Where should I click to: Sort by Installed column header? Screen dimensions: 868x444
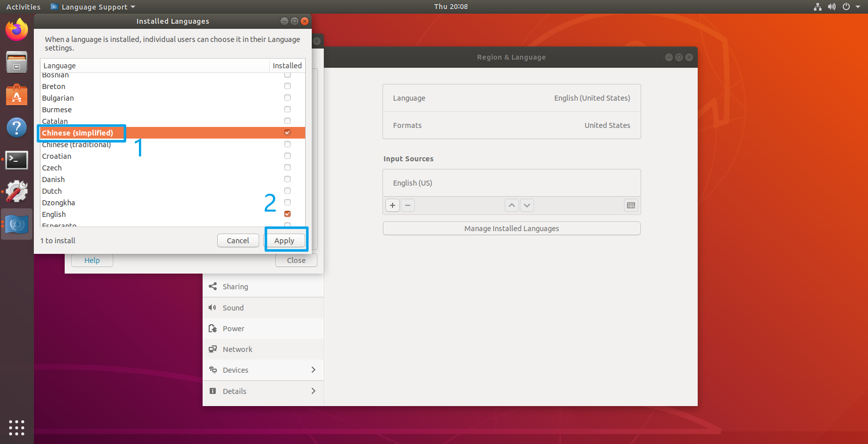[x=287, y=66]
